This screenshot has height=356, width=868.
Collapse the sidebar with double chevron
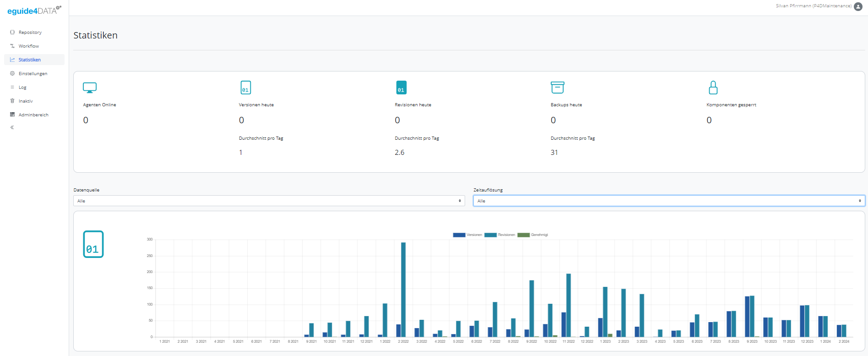(x=12, y=127)
